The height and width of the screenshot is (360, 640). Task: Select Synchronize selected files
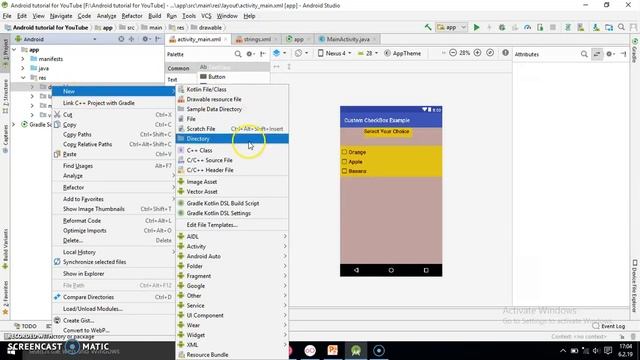pyautogui.click(x=113, y=262)
